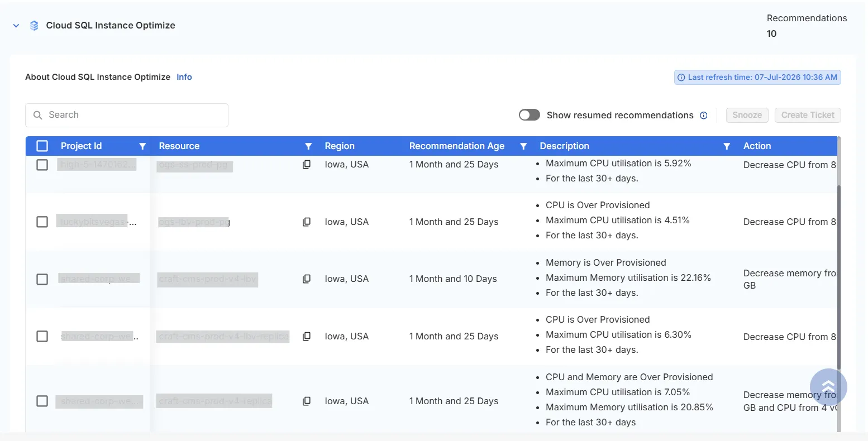This screenshot has height=441, width=868.
Task: Click the 'Cloud SQL Instance Optimize' title
Action: [x=111, y=26]
